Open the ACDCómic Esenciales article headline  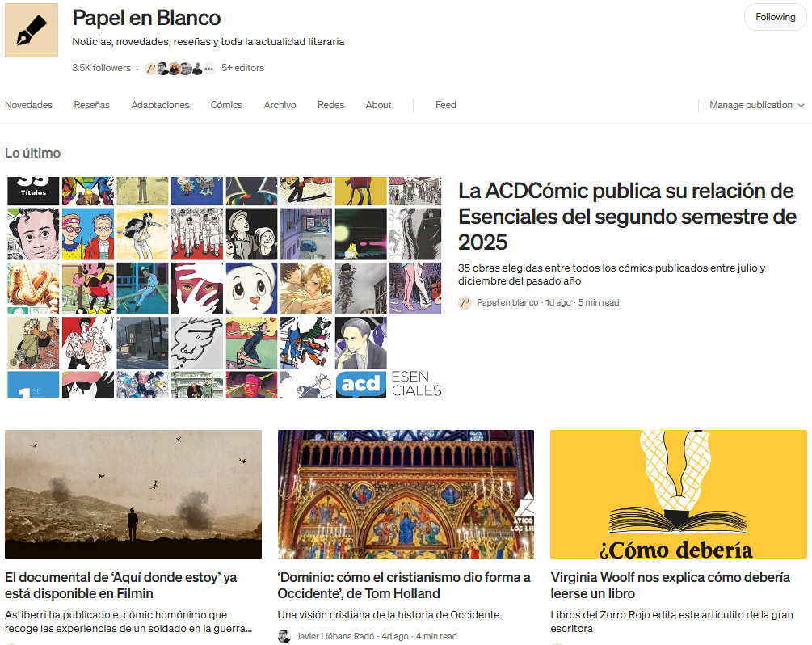pos(627,216)
